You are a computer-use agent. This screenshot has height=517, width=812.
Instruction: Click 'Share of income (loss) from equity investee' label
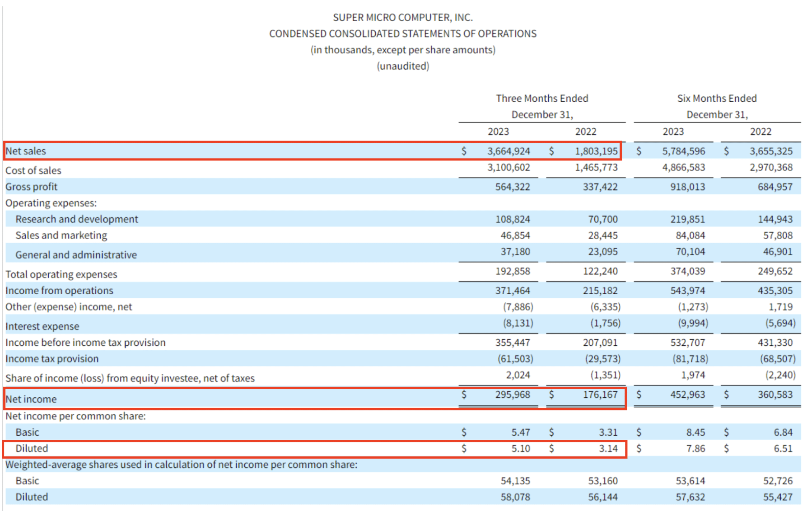coord(130,378)
